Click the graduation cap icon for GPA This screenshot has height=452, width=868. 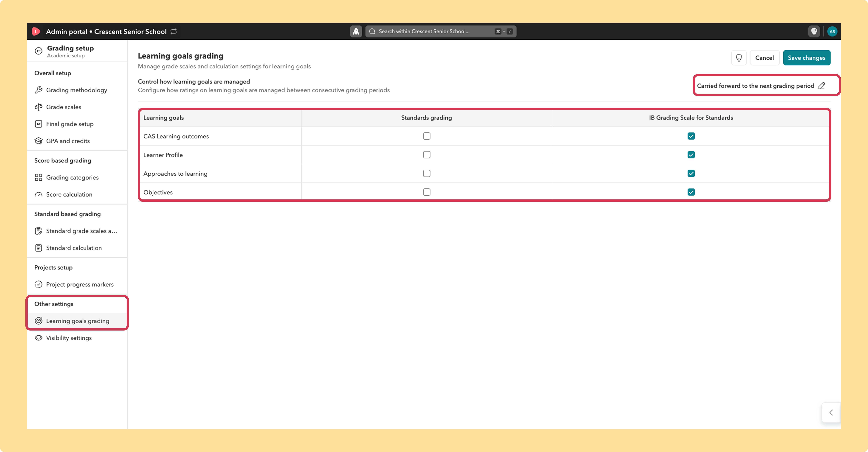38,141
